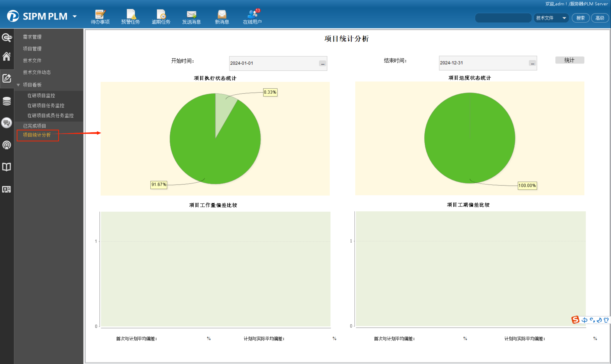Select 在研项目监控 menu item
Viewport: 611px width, 364px height.
point(41,95)
